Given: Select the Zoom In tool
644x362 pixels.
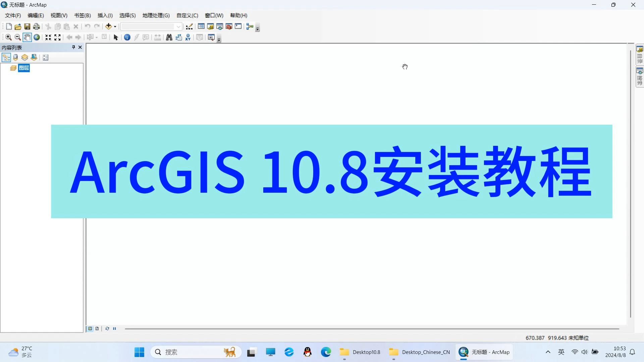Looking at the screenshot, I should pyautogui.click(x=8, y=37).
